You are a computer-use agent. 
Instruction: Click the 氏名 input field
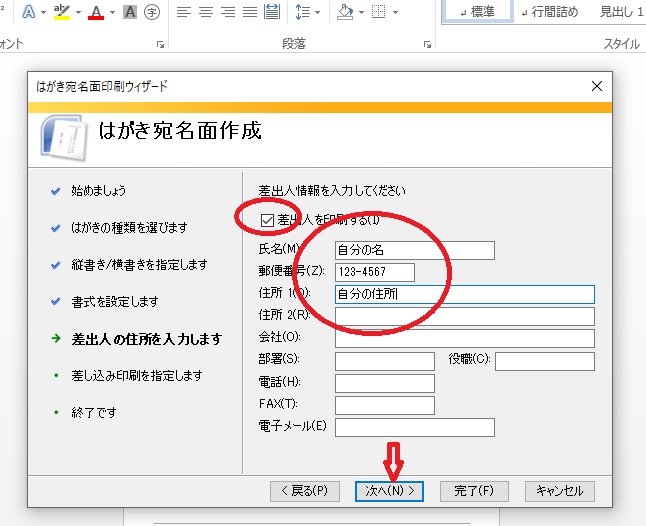coord(414,250)
